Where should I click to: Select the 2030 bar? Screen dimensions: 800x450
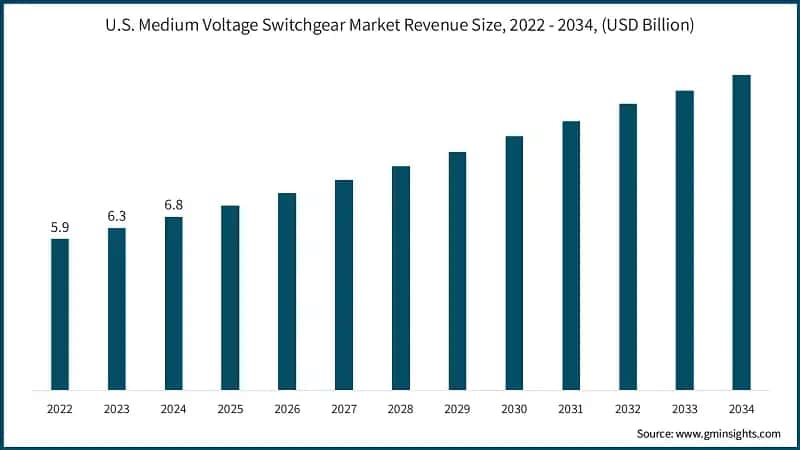[514, 263]
